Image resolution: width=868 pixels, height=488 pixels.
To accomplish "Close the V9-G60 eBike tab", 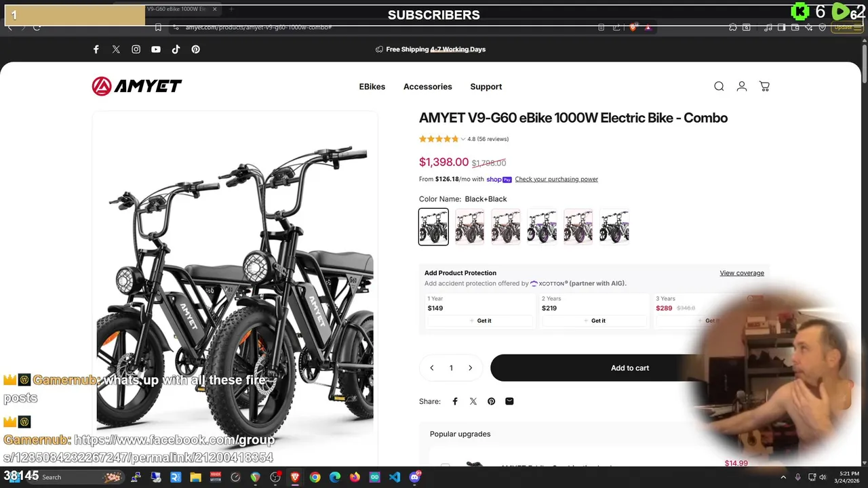I will point(214,9).
